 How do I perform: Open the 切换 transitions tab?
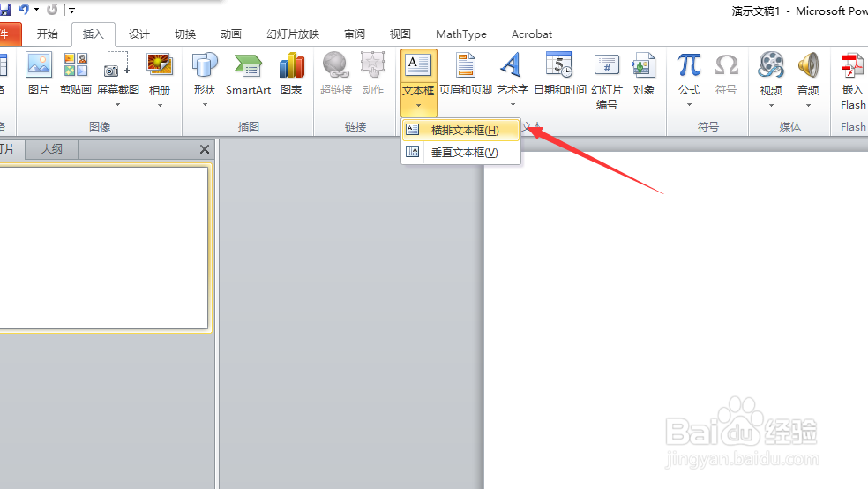pyautogui.click(x=185, y=34)
